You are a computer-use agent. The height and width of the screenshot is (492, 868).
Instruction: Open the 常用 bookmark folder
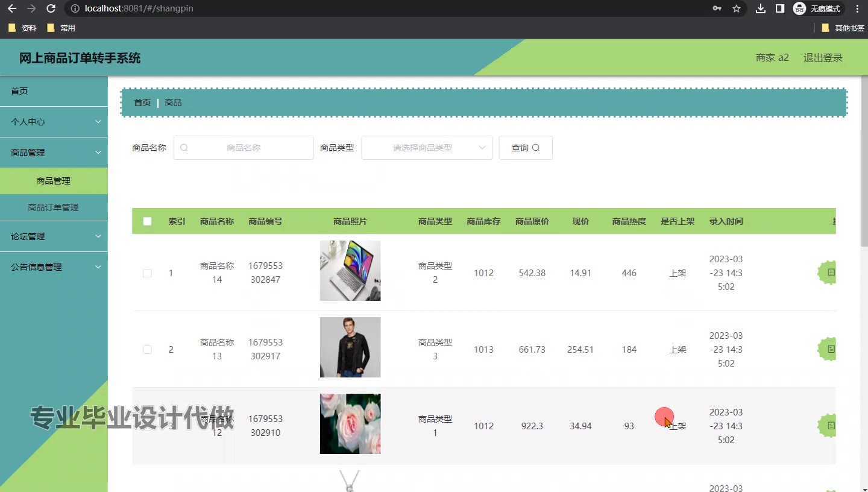pos(61,28)
